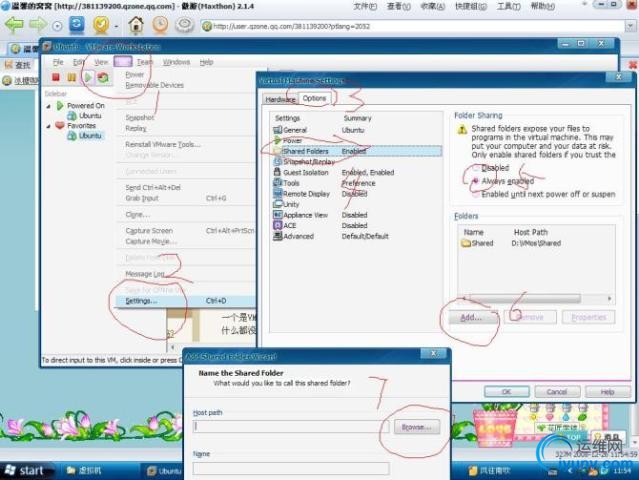Click Browse... in the Add Shared Folder wizard

tap(416, 427)
